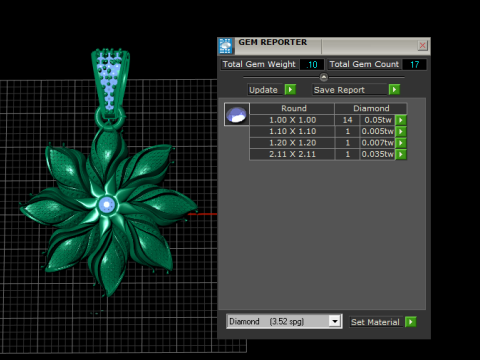Click green arrow on 0.035tw row

[x=401, y=154]
